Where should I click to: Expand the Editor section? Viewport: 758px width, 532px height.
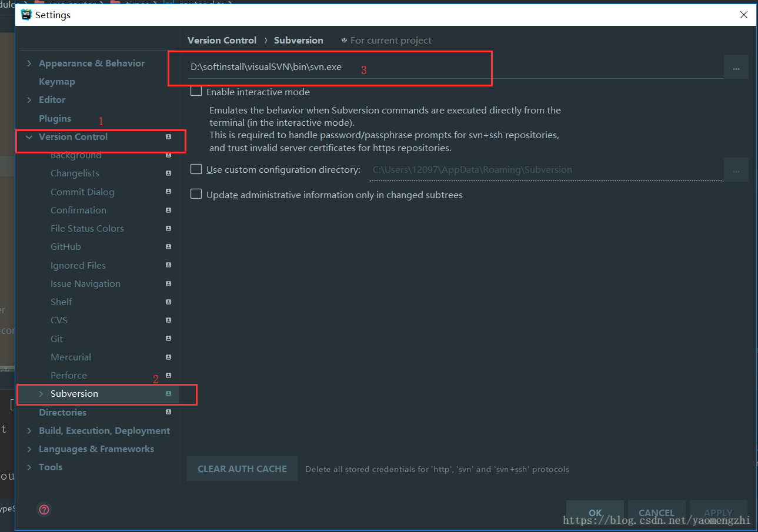(x=29, y=100)
